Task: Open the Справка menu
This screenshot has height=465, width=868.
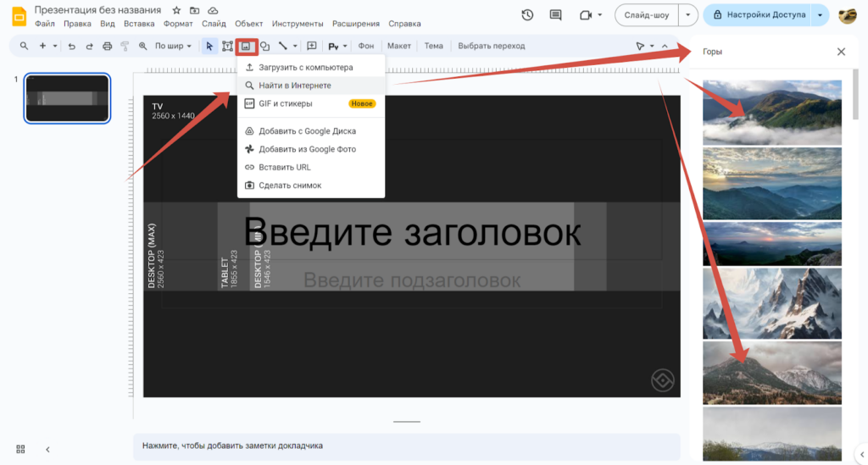Action: tap(404, 24)
